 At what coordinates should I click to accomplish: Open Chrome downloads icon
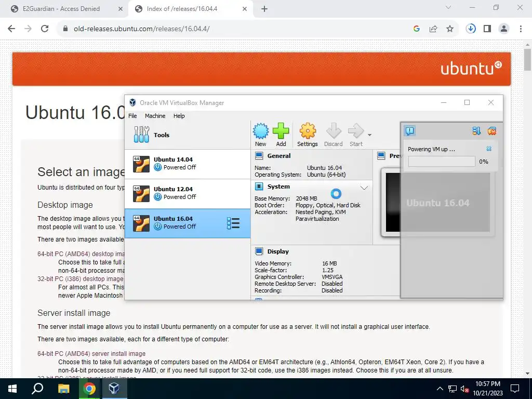(471, 29)
